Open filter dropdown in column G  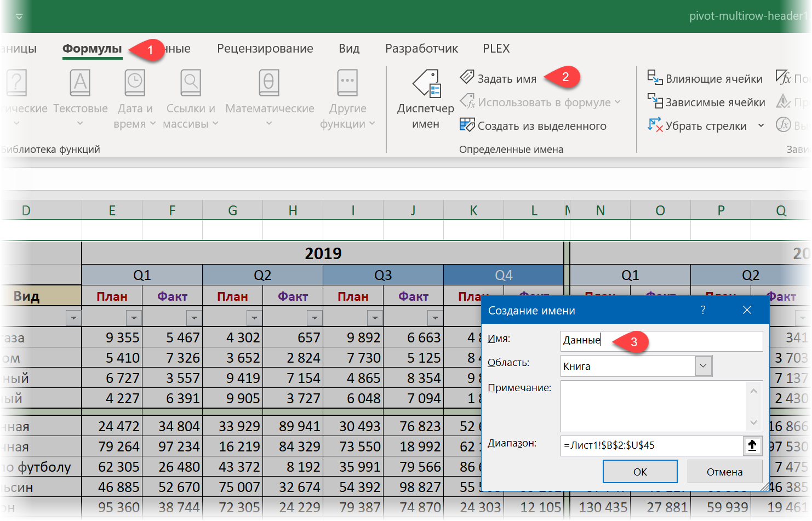pyautogui.click(x=254, y=317)
